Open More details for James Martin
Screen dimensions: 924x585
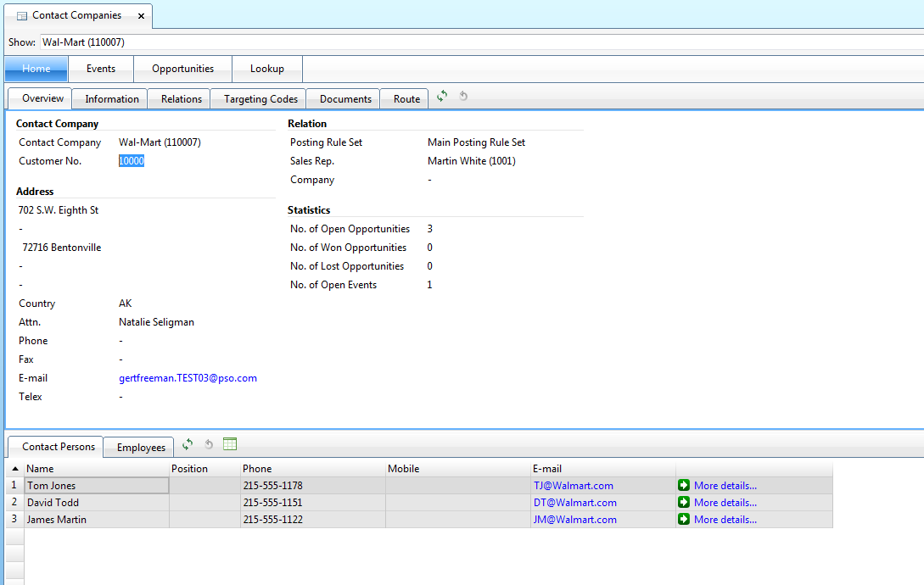coord(725,520)
